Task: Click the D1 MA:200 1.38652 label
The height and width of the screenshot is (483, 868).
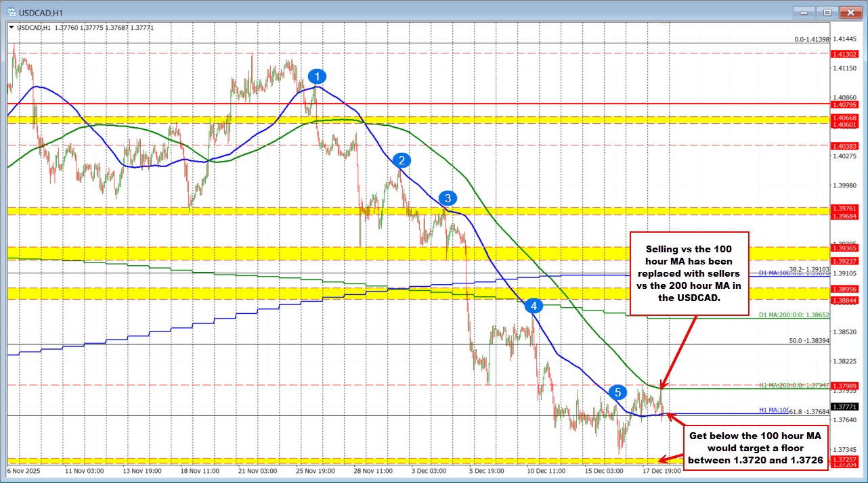Action: (x=794, y=315)
